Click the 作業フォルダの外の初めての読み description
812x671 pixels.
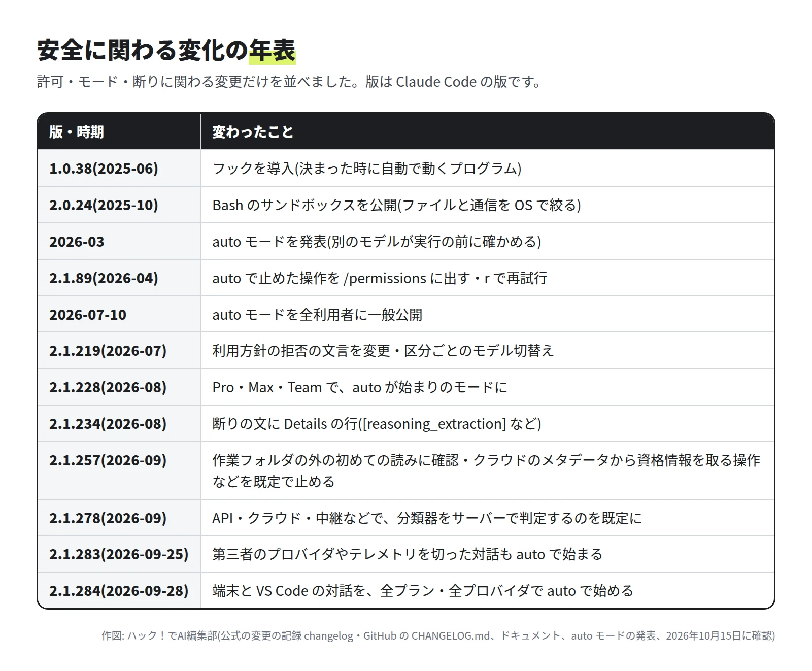(486, 471)
